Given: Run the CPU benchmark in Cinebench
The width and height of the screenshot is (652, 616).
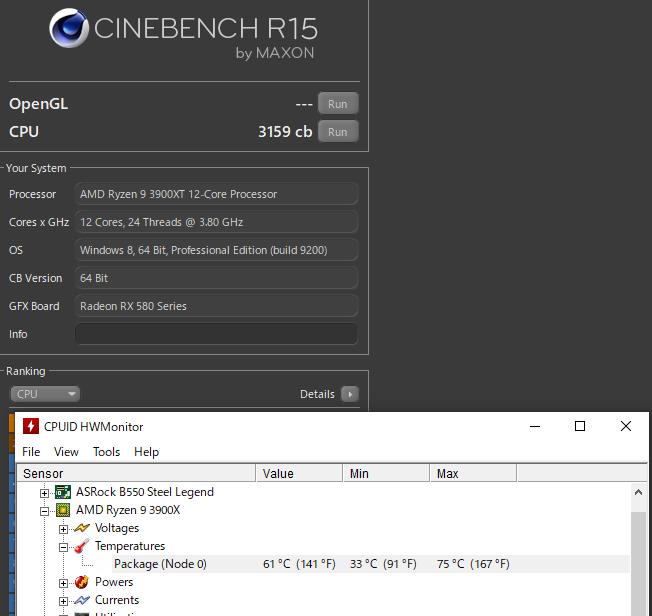Looking at the screenshot, I should (338, 131).
